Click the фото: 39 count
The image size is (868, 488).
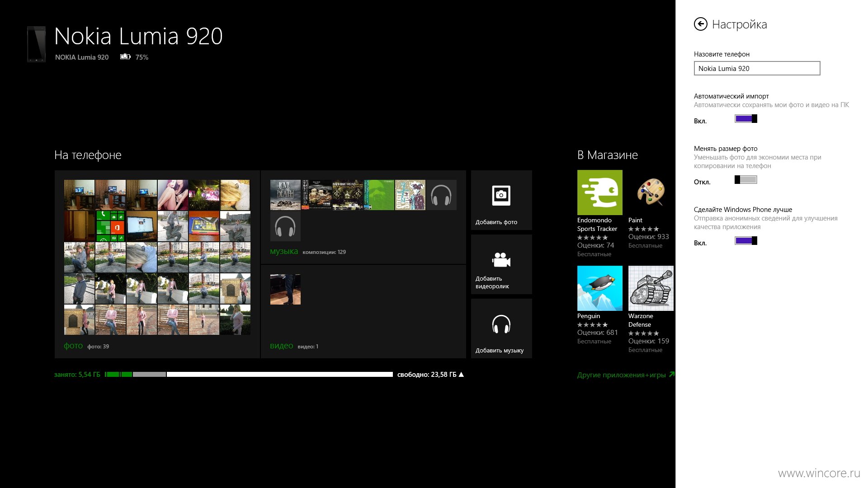pos(98,347)
